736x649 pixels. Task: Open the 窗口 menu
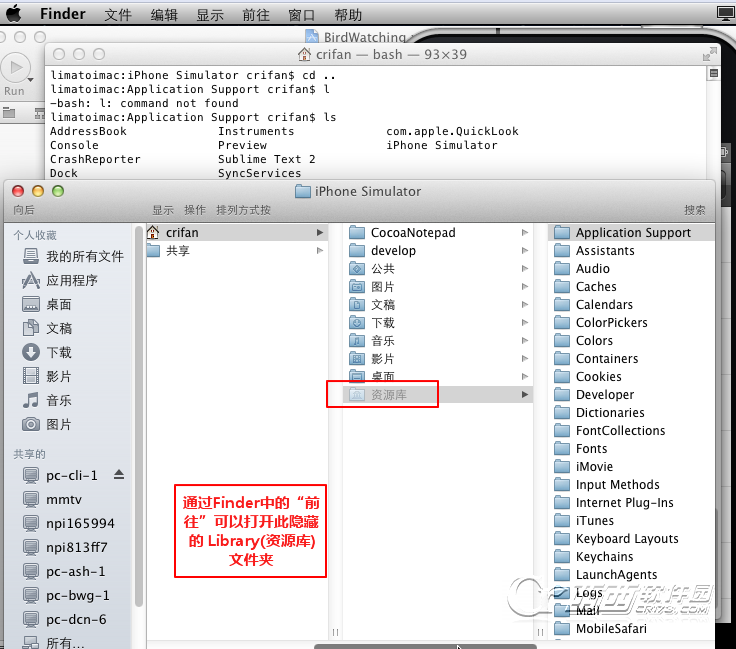(x=302, y=15)
